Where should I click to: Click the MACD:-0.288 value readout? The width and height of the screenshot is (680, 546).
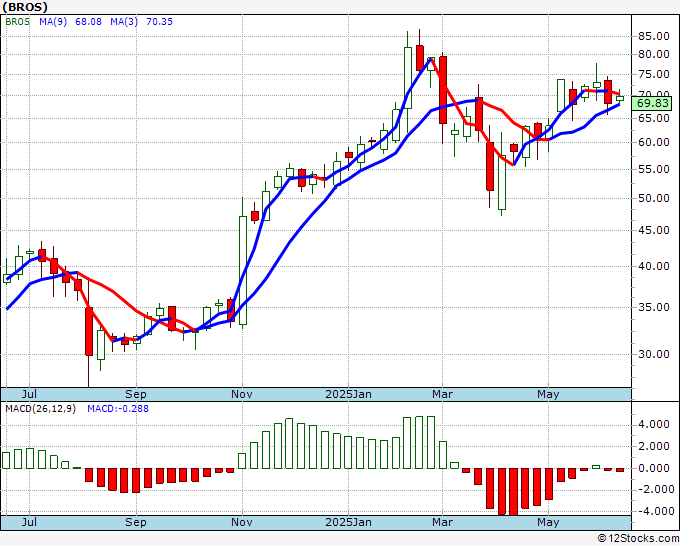(118, 409)
